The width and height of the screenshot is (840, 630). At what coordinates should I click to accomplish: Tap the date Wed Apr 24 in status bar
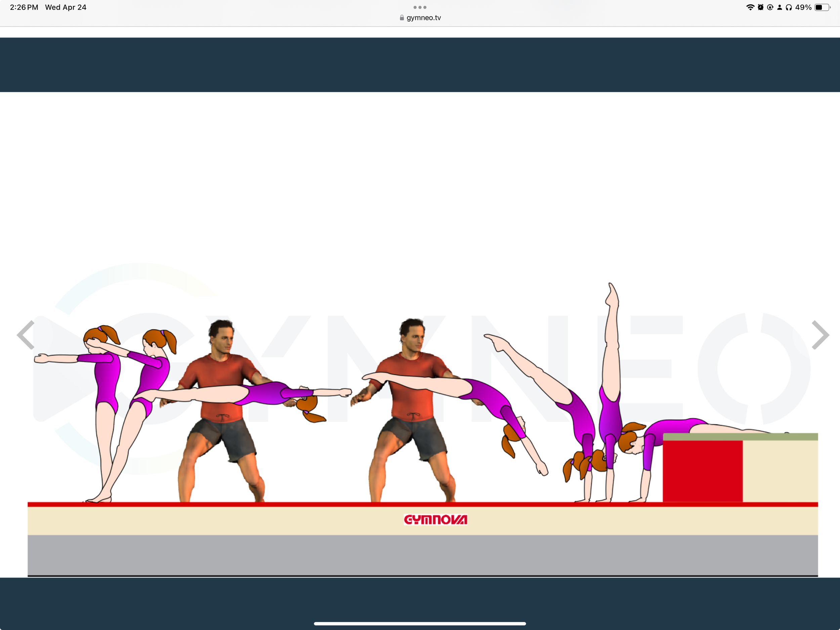click(x=66, y=7)
